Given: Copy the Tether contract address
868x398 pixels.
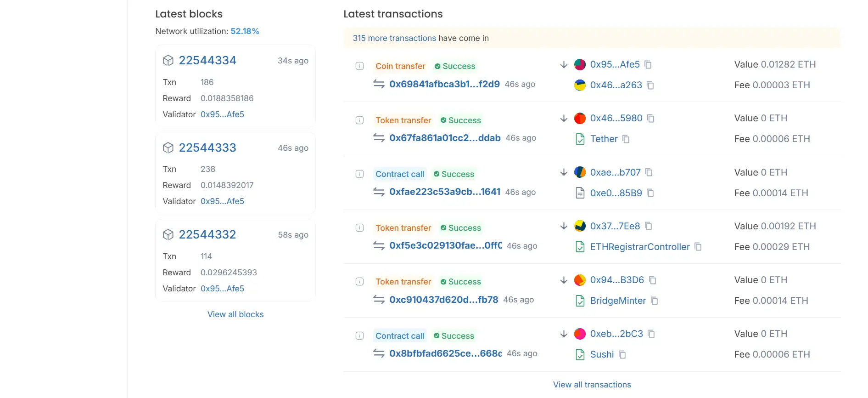Looking at the screenshot, I should 626,139.
